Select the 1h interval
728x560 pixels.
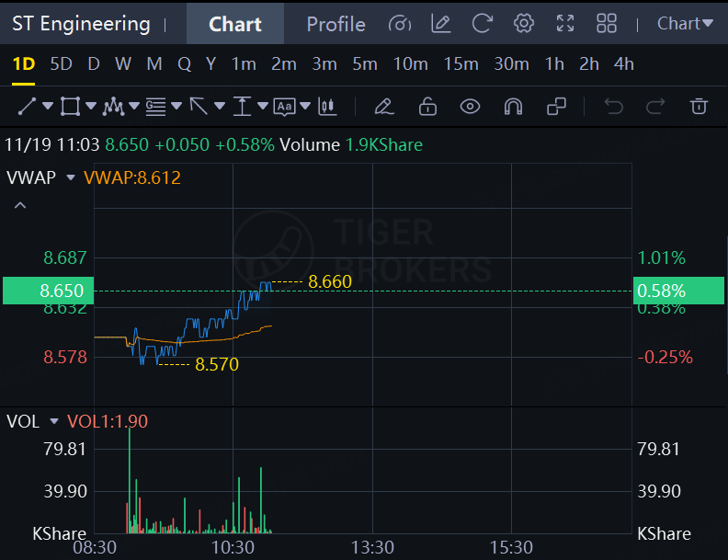[554, 64]
